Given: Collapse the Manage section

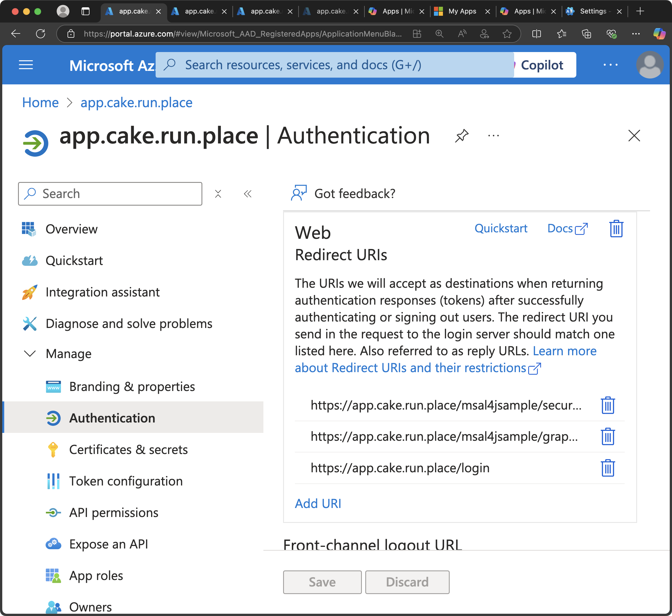Looking at the screenshot, I should 30,353.
